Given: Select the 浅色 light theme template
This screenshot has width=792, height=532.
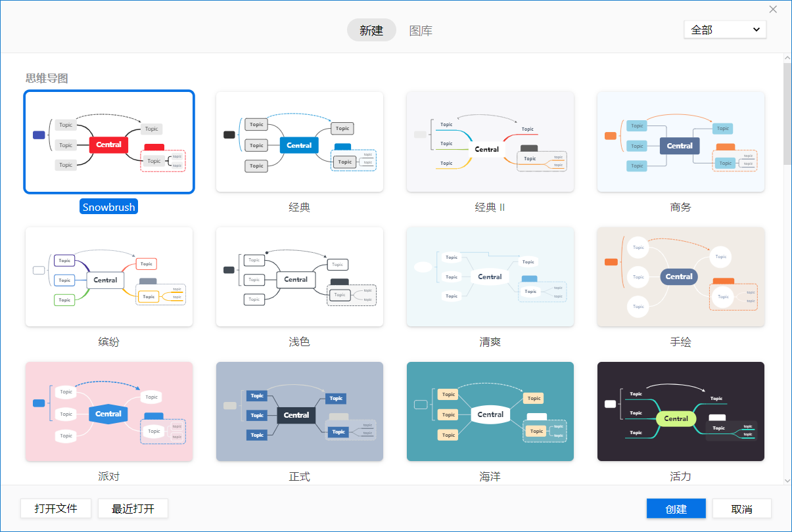Looking at the screenshot, I should click(x=299, y=277).
